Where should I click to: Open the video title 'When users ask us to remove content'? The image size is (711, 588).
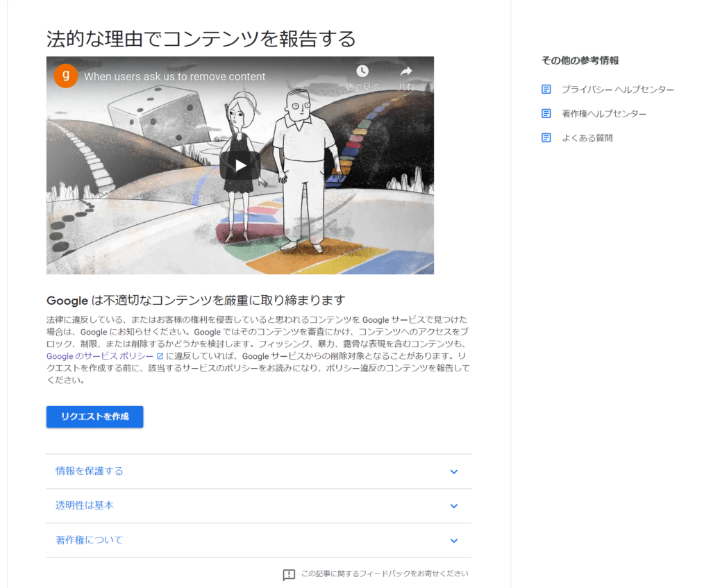pyautogui.click(x=174, y=76)
